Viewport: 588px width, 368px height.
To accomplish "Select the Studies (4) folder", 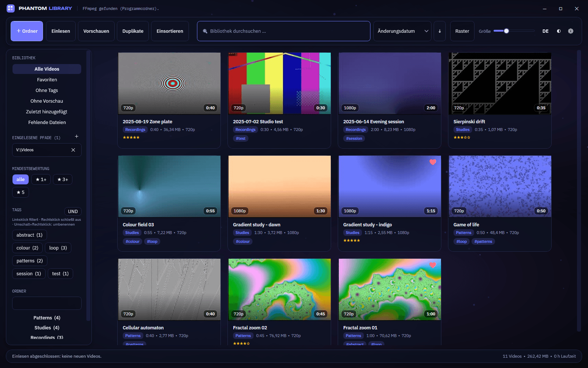I will click(x=47, y=328).
